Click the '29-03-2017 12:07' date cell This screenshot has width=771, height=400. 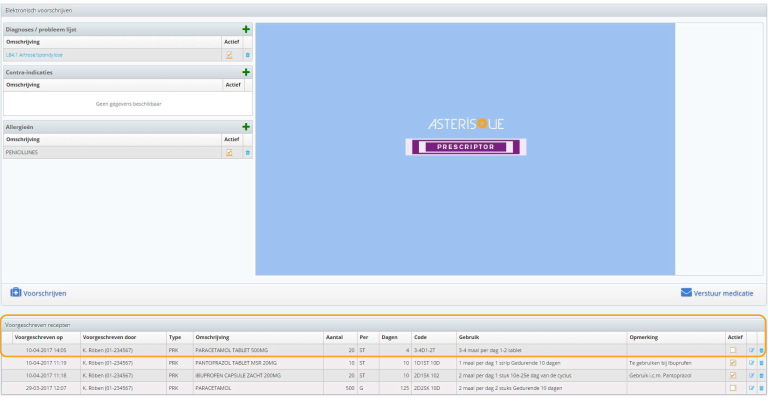(46, 388)
